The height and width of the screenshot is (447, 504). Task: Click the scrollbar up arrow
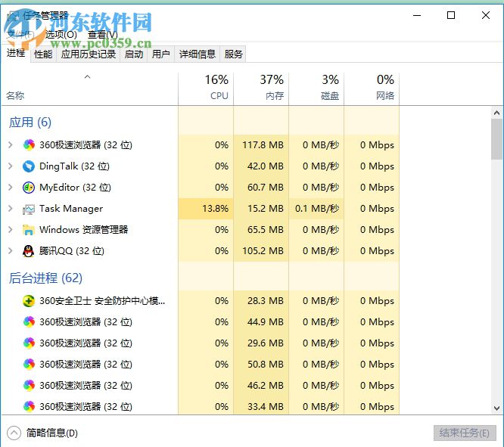point(496,113)
